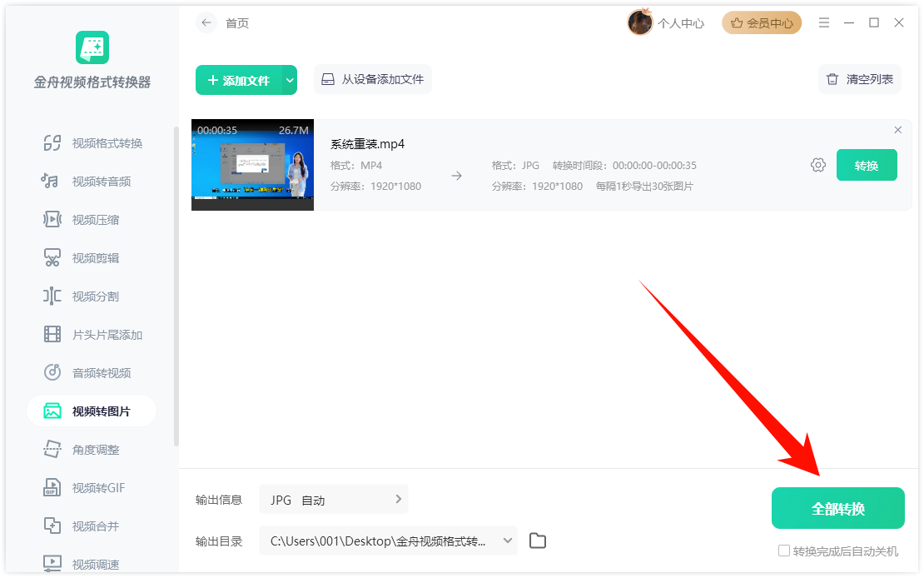Click the 系统重装.mp4 video thumbnail
This screenshot has height=578, width=924.
tap(252, 164)
